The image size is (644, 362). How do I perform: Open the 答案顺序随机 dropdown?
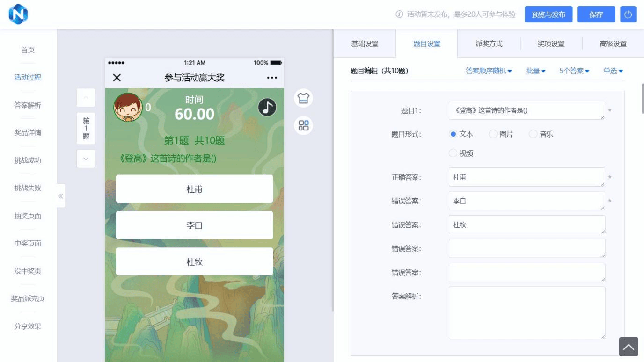(x=489, y=71)
